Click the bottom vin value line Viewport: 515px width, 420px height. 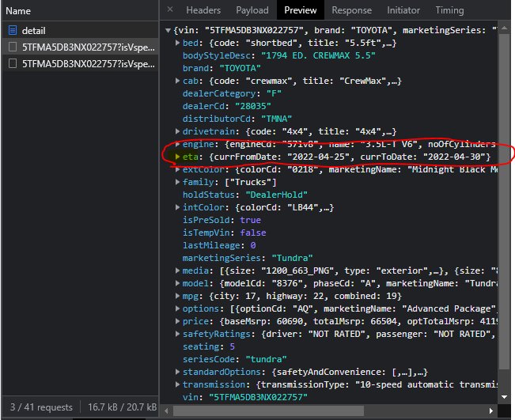(x=245, y=397)
